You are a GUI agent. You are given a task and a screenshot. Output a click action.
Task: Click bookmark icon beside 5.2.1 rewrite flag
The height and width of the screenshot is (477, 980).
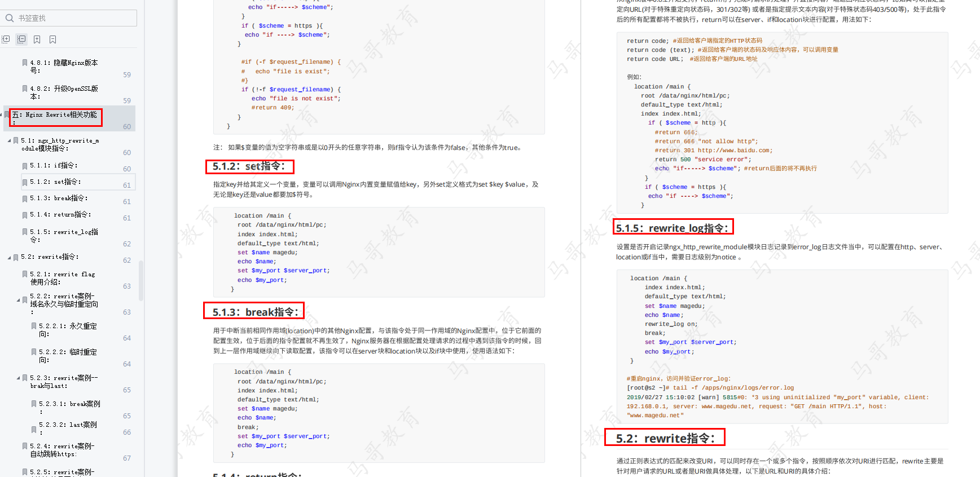tap(25, 274)
